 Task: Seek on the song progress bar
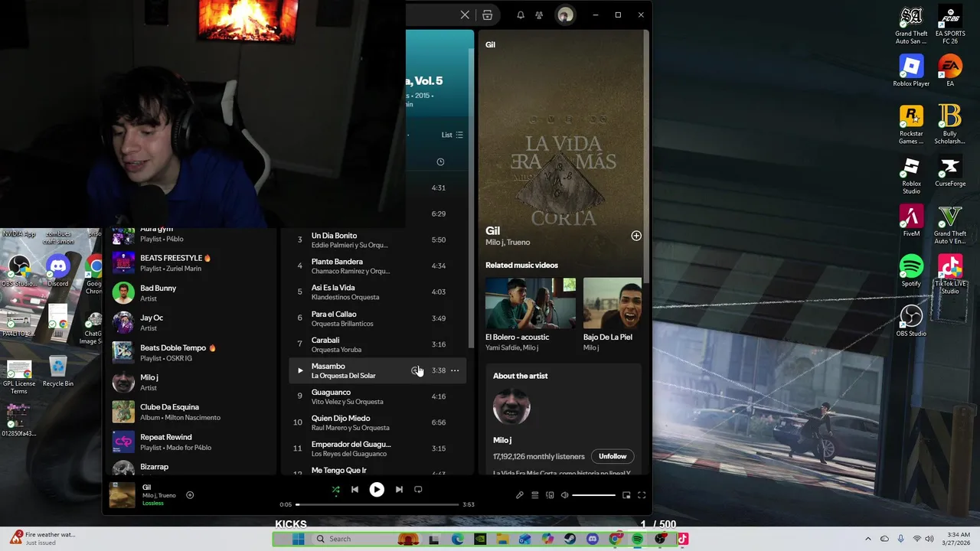pyautogui.click(x=377, y=504)
